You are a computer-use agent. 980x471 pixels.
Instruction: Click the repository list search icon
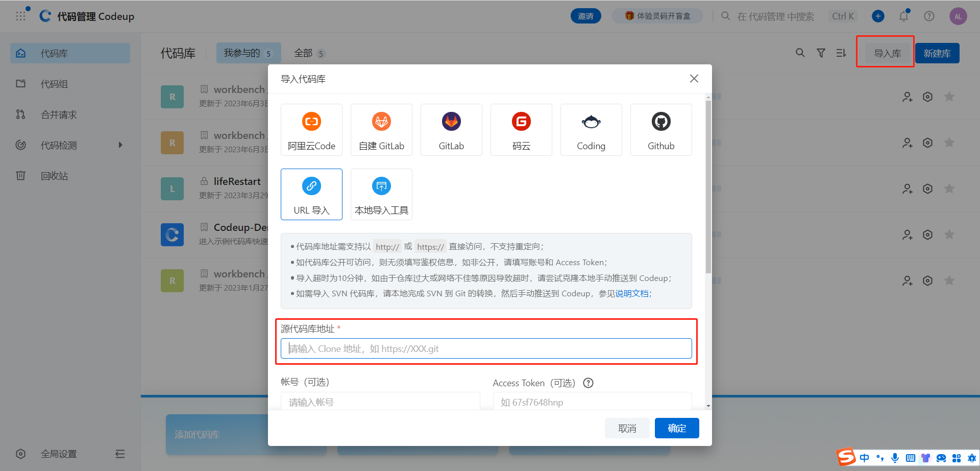click(x=800, y=53)
